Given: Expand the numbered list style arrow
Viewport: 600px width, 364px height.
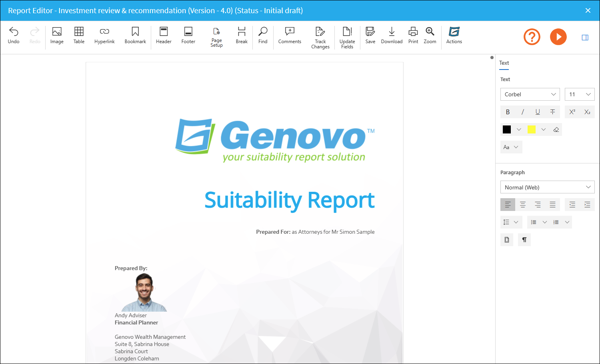Looking at the screenshot, I should click(567, 222).
